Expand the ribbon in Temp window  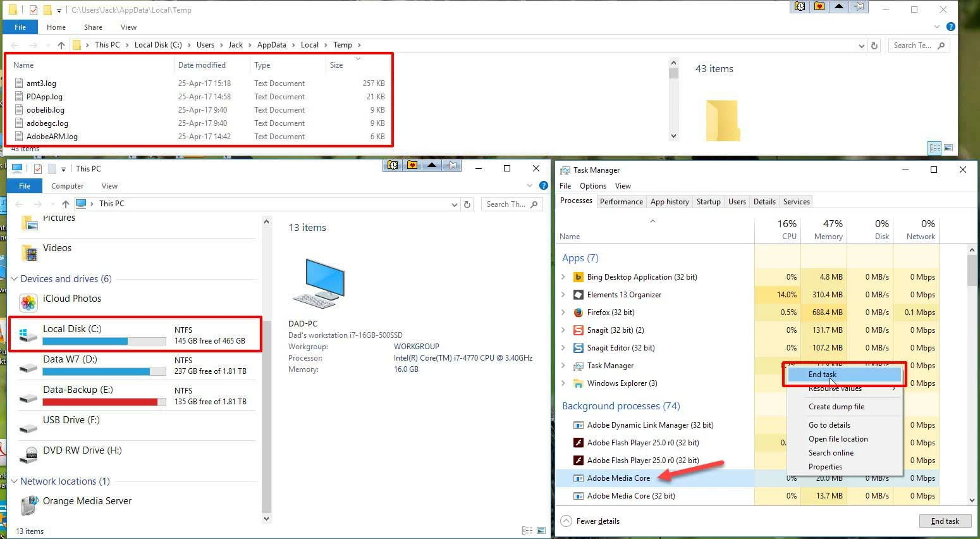(937, 27)
